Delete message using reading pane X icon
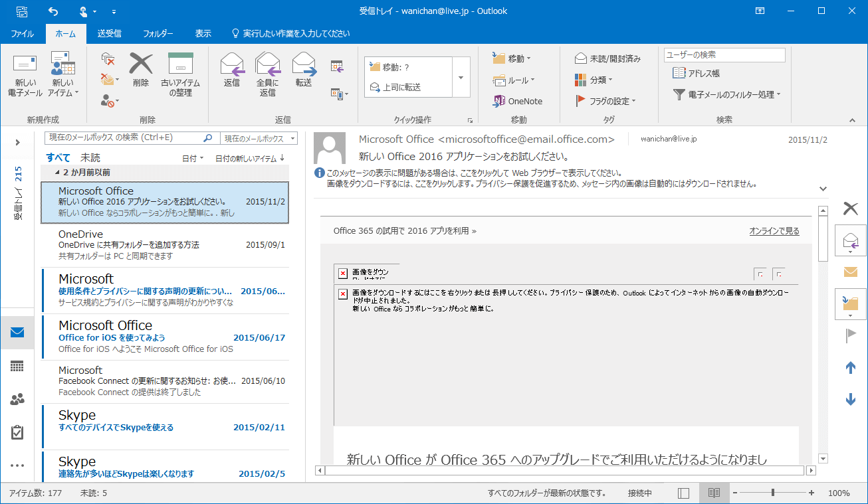This screenshot has width=868, height=504. (851, 209)
